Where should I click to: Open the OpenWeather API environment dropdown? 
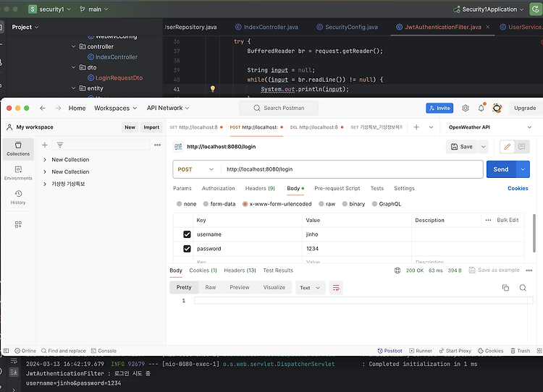click(490, 127)
